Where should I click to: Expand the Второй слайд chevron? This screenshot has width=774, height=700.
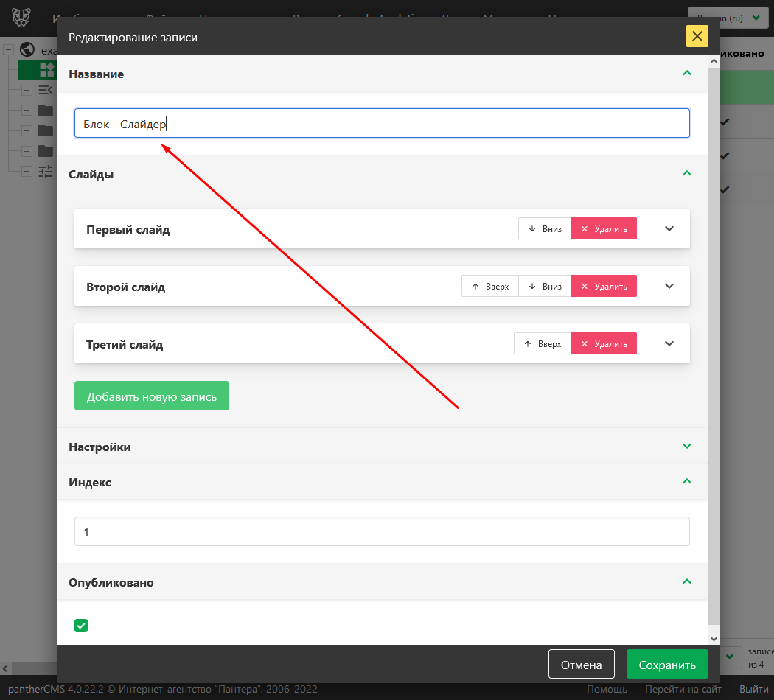click(669, 286)
